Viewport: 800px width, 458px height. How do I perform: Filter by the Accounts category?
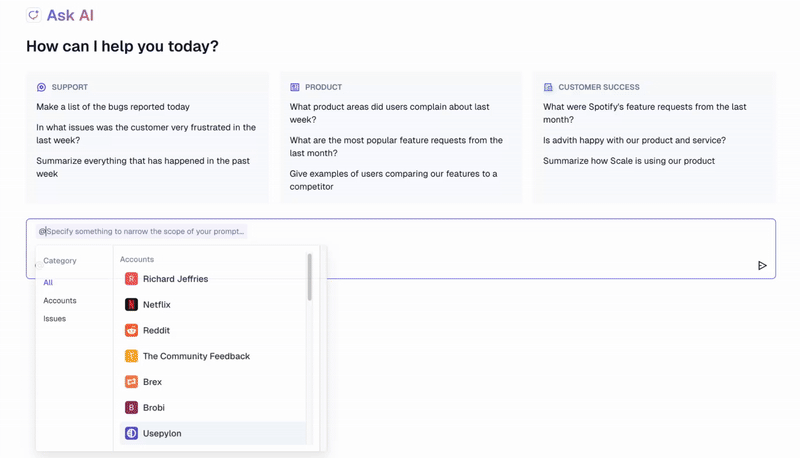(60, 300)
